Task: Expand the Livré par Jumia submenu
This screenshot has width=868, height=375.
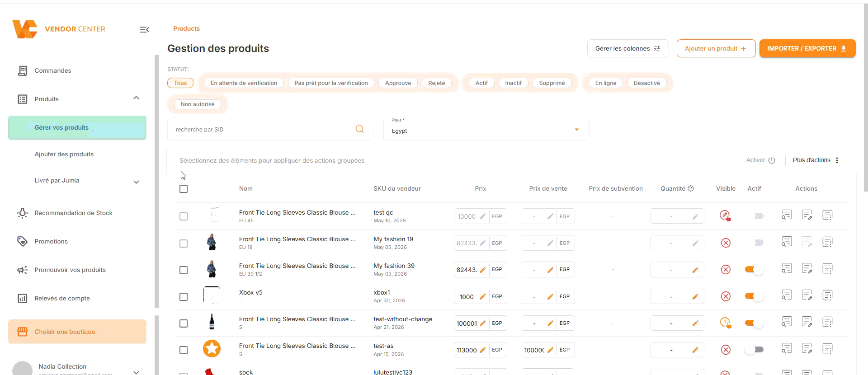Action: pos(136,182)
